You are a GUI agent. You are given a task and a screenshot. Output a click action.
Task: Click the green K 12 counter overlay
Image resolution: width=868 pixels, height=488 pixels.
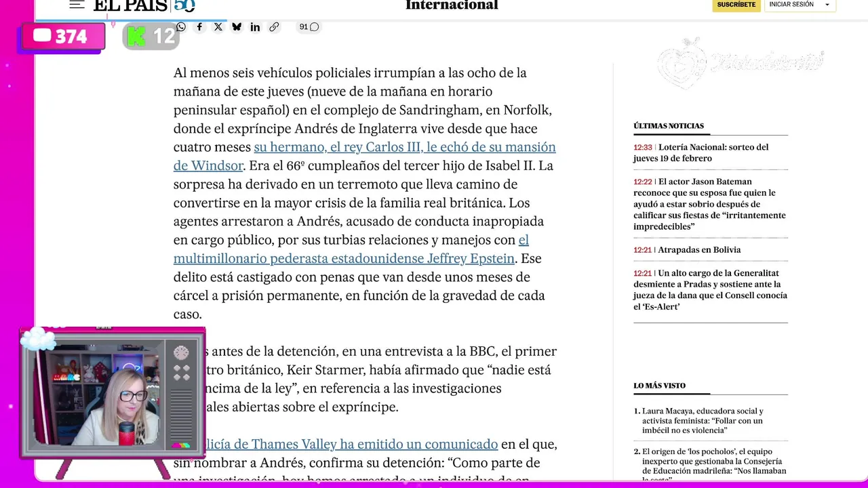point(151,36)
